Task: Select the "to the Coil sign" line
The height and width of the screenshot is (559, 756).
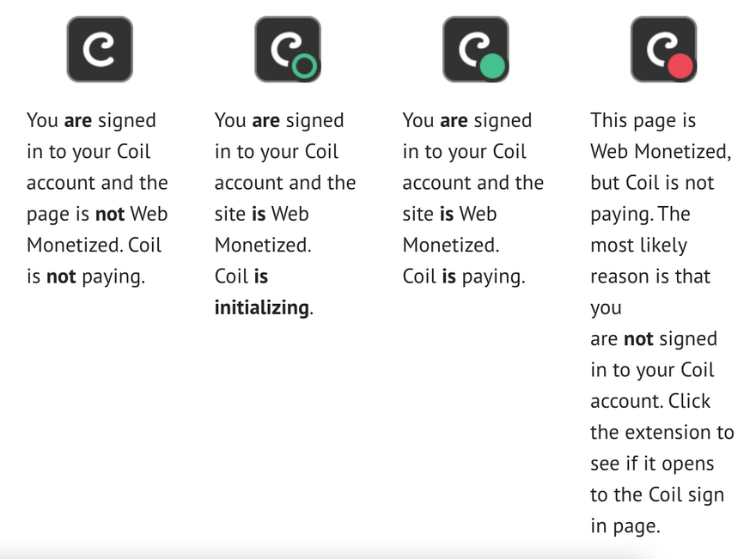Action: [x=657, y=495]
